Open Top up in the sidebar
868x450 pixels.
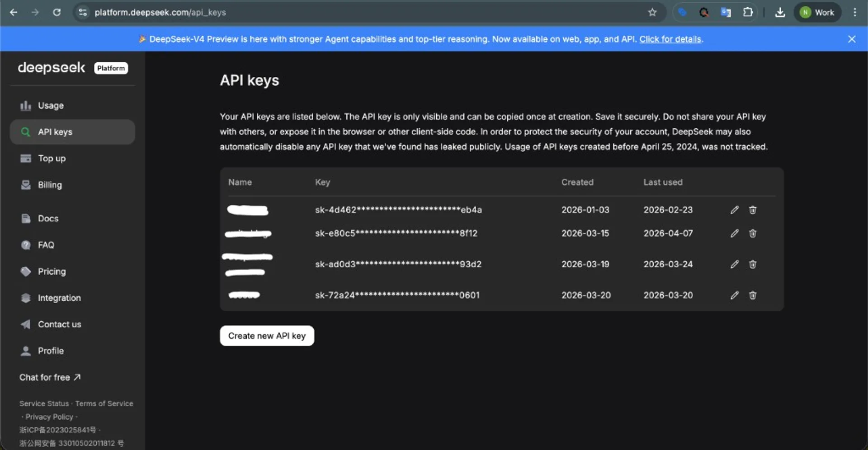click(72, 159)
